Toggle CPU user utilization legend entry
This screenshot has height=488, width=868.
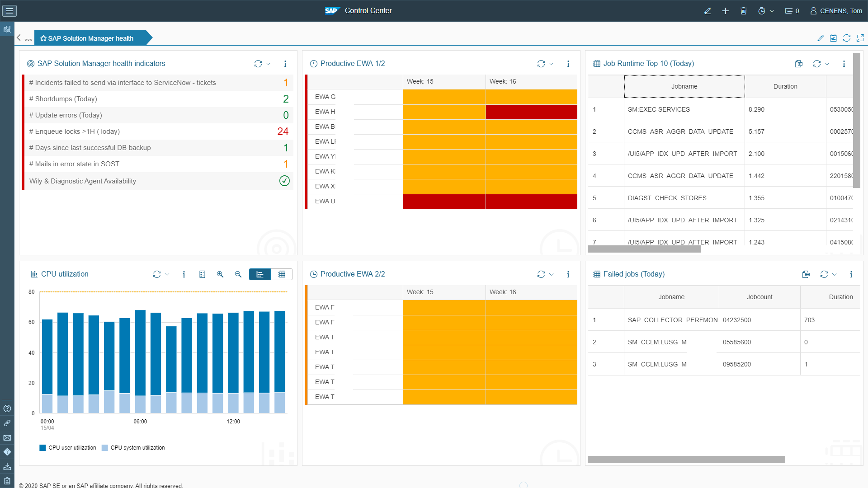coord(68,448)
